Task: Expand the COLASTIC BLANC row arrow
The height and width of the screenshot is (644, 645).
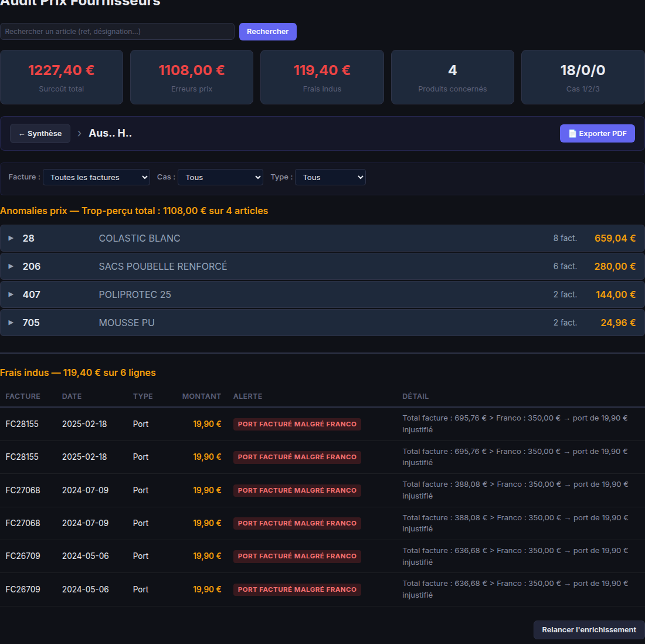Action: (x=11, y=238)
